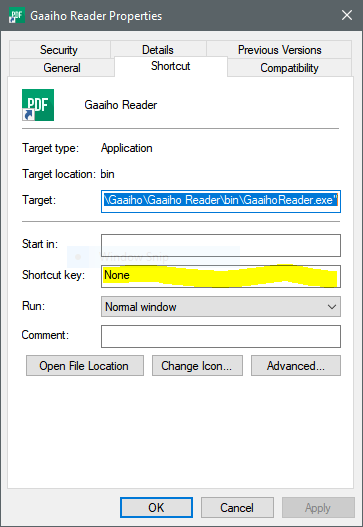Viewport: 363px width, 527px height.
Task: Open the Compatibility tab
Action: [289, 68]
